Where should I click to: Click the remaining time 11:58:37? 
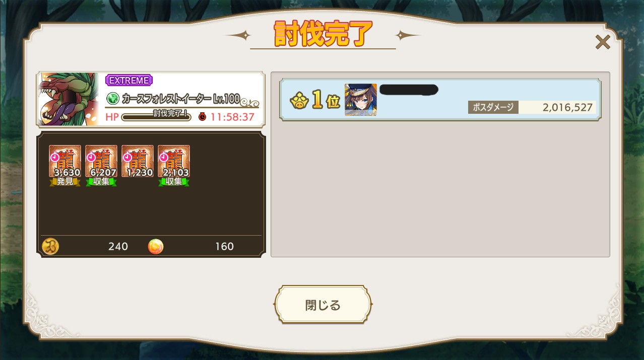pyautogui.click(x=232, y=117)
